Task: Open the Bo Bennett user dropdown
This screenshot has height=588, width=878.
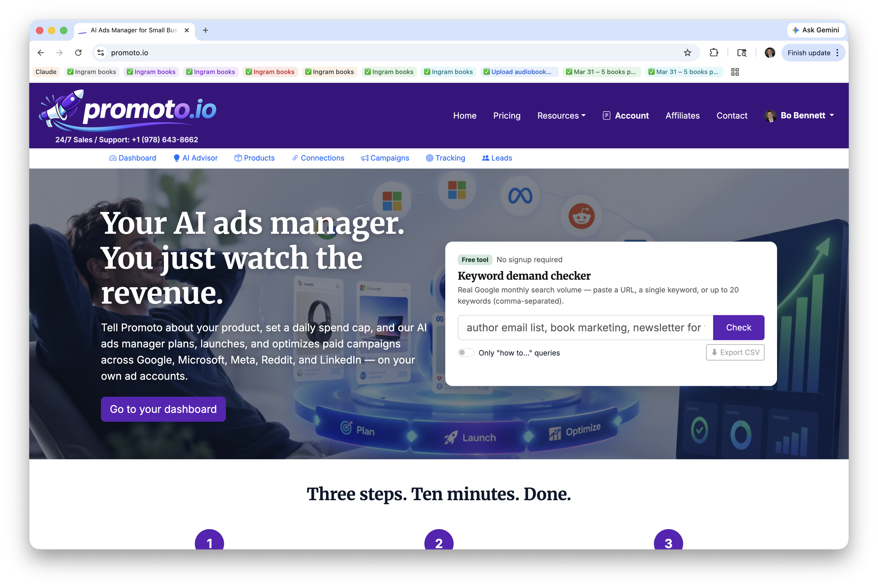Action: pos(799,116)
